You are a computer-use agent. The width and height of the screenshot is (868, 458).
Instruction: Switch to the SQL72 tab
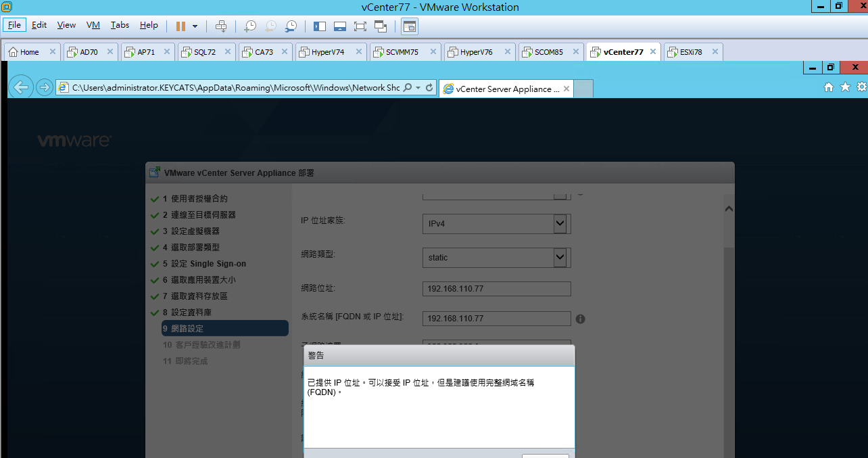point(207,52)
